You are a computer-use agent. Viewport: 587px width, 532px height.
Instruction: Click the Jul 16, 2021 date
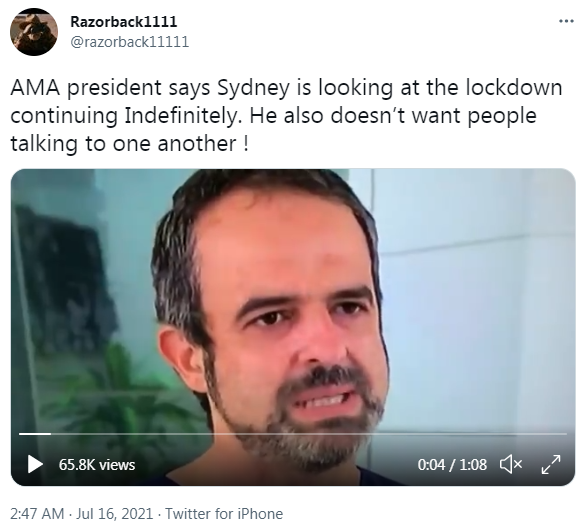pos(115,514)
